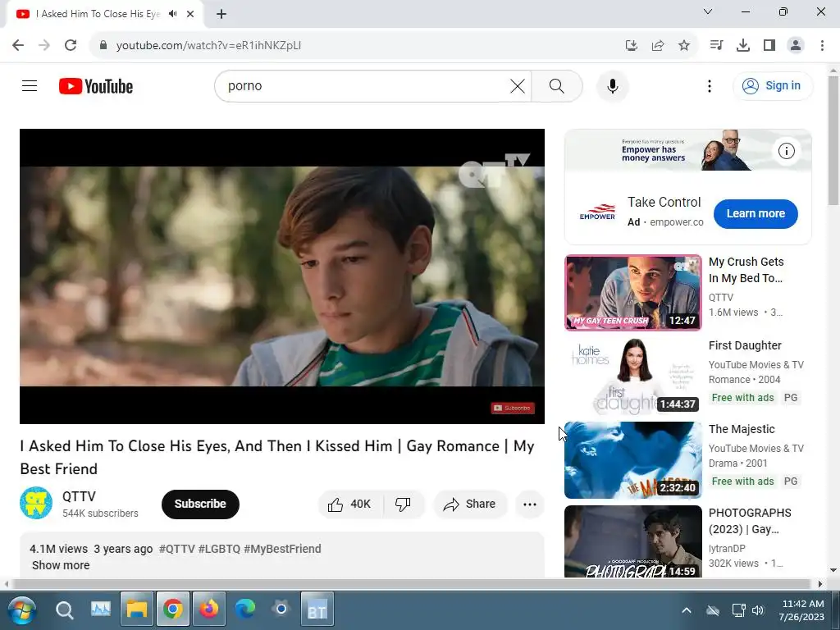Open QTTV channel avatar
This screenshot has height=630, width=840.
point(36,503)
